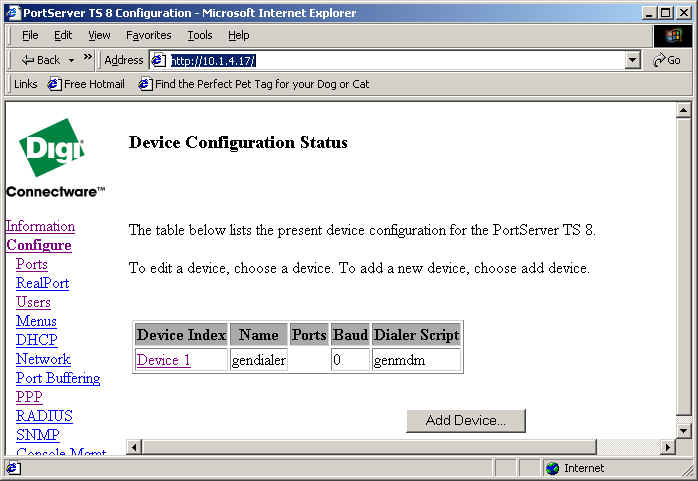Screen dimensions: 698x481
Task: Go to the RADIUS configuration page
Action: (x=44, y=416)
